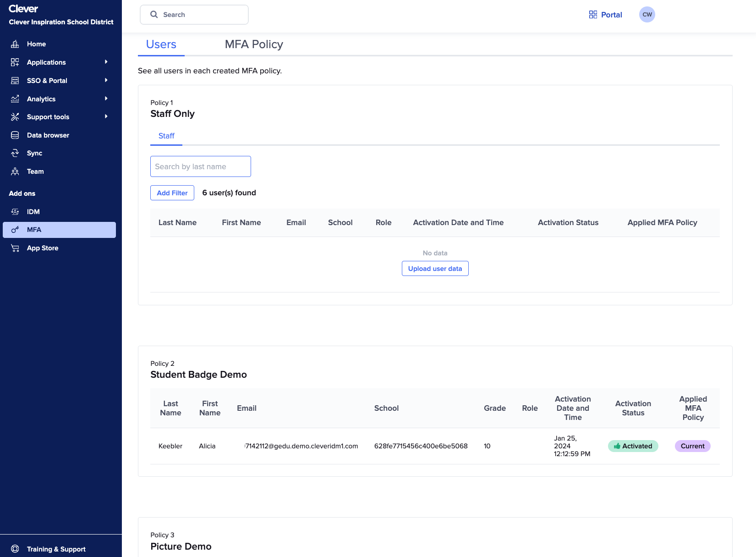Switch to the MFA Policy tab

click(x=253, y=44)
